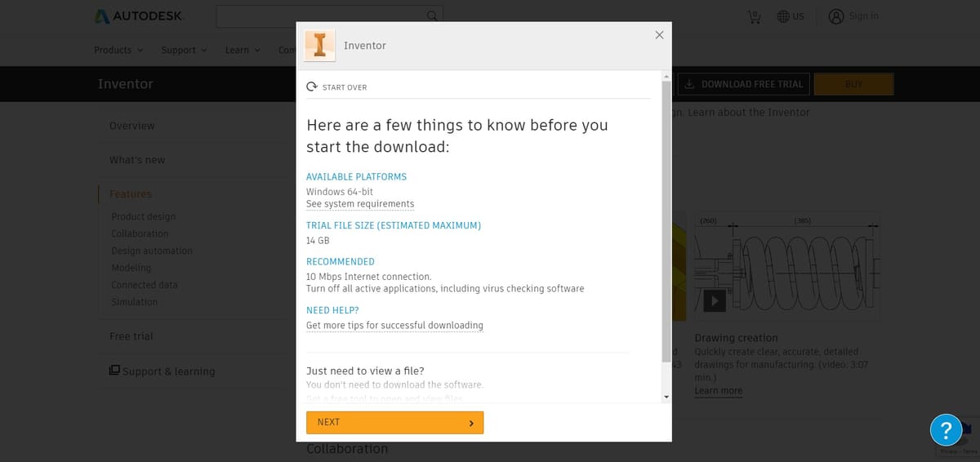Click '10 Mbps Internet connection.' text
Viewport: 980px width, 462px height.
pyautogui.click(x=369, y=277)
